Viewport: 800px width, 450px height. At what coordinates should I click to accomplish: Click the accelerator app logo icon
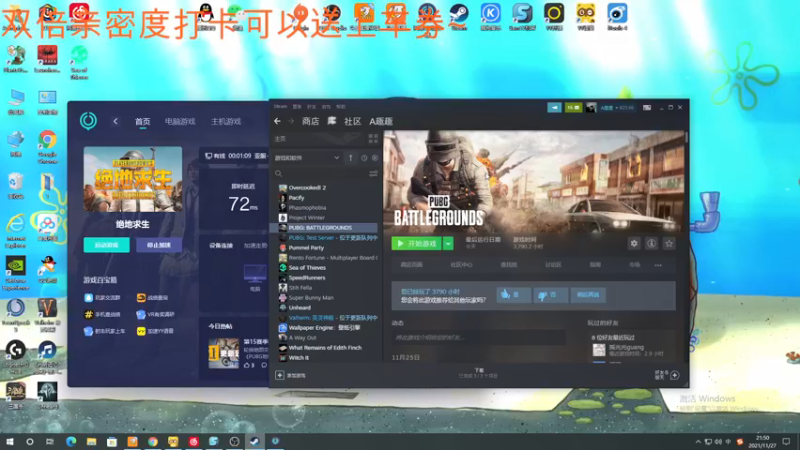point(88,121)
